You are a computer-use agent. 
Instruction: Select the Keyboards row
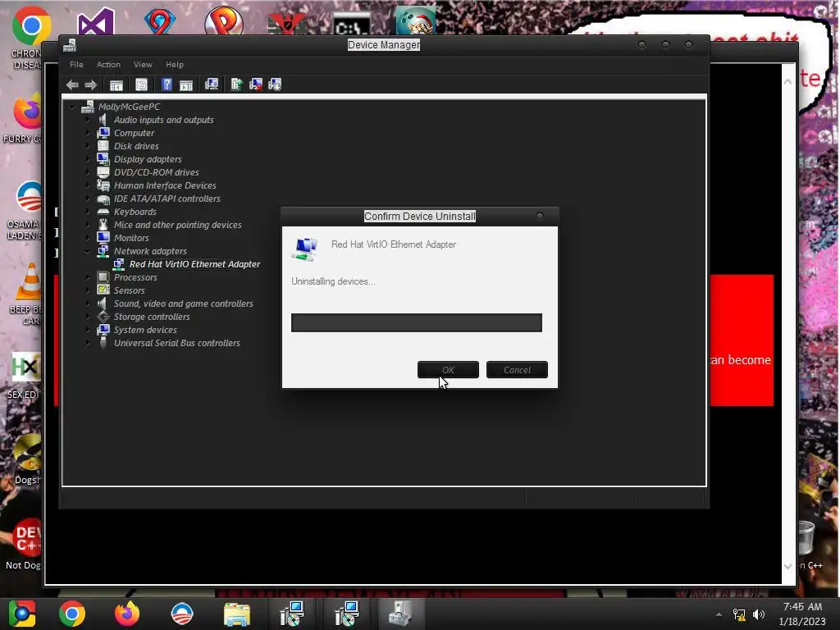click(135, 212)
